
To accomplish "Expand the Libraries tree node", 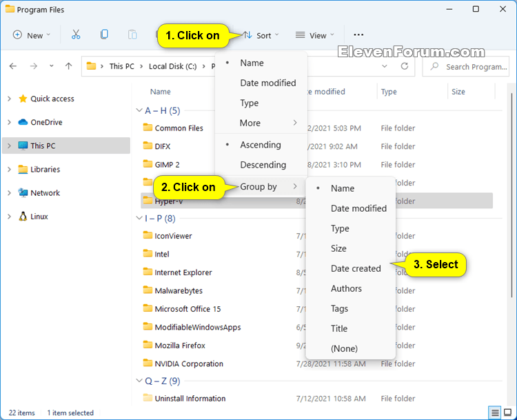I will coord(9,169).
